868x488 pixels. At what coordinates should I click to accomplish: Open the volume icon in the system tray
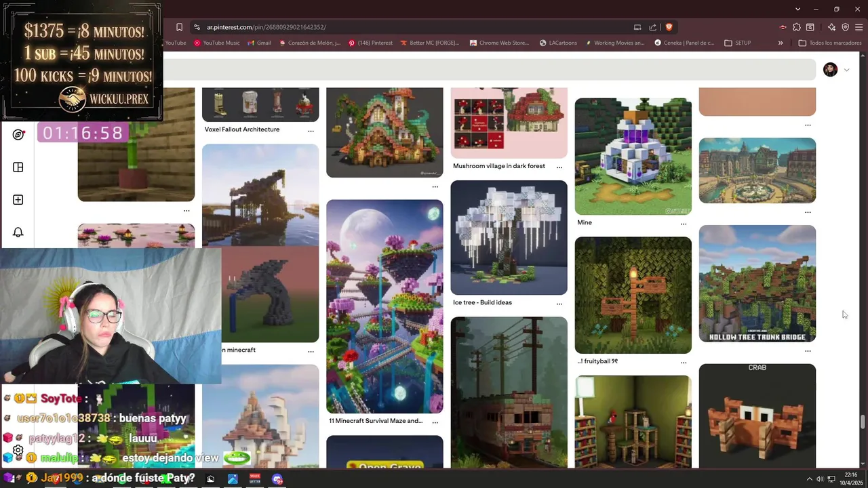(x=820, y=479)
